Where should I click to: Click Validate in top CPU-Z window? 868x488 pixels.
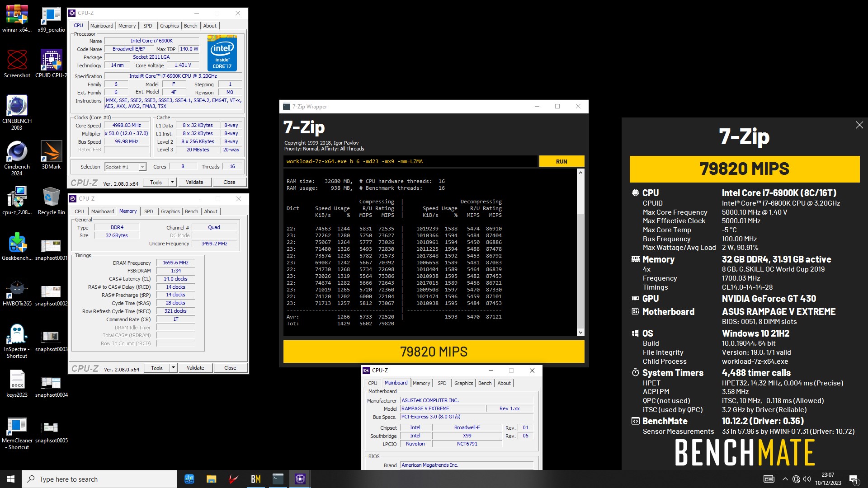pos(194,182)
